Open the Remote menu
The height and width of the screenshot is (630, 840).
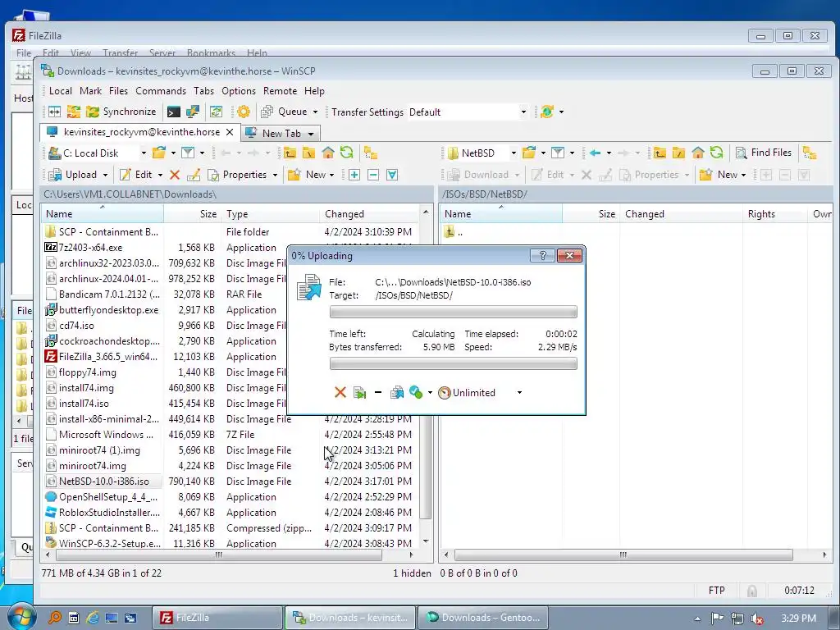coord(280,91)
